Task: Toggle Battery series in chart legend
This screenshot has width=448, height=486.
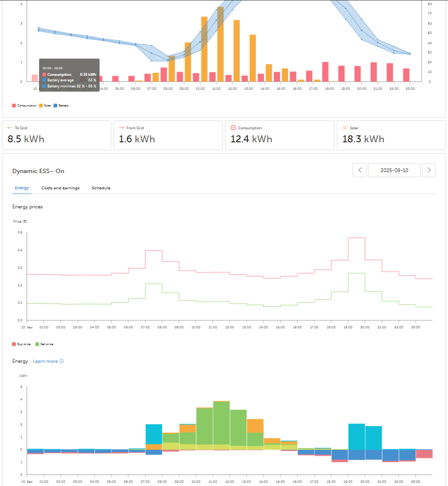Action: 61,106
